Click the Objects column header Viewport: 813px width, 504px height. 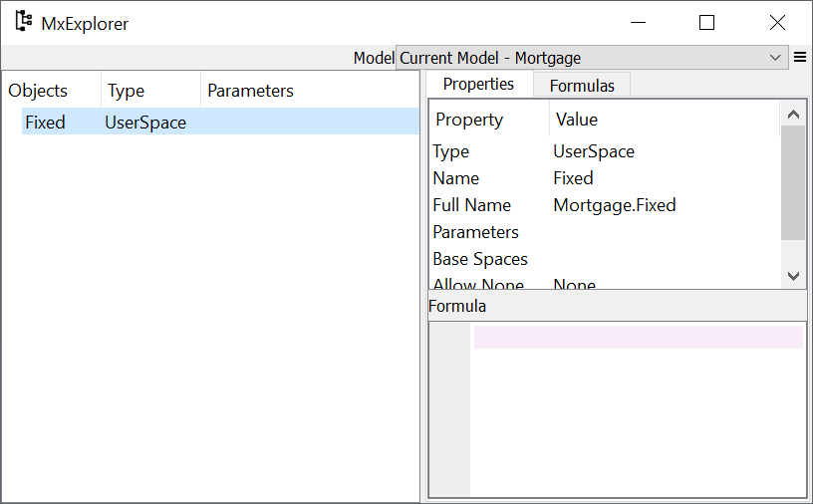point(38,91)
